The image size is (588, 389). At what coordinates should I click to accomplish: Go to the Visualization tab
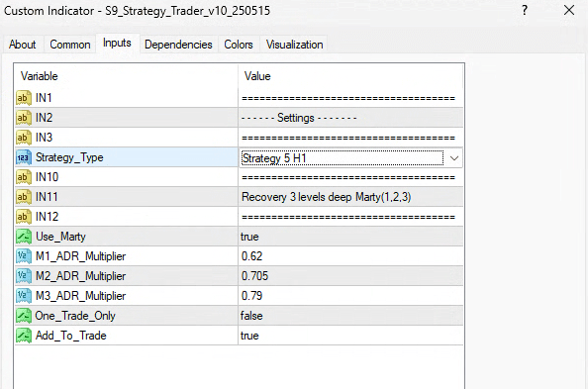[x=294, y=45]
